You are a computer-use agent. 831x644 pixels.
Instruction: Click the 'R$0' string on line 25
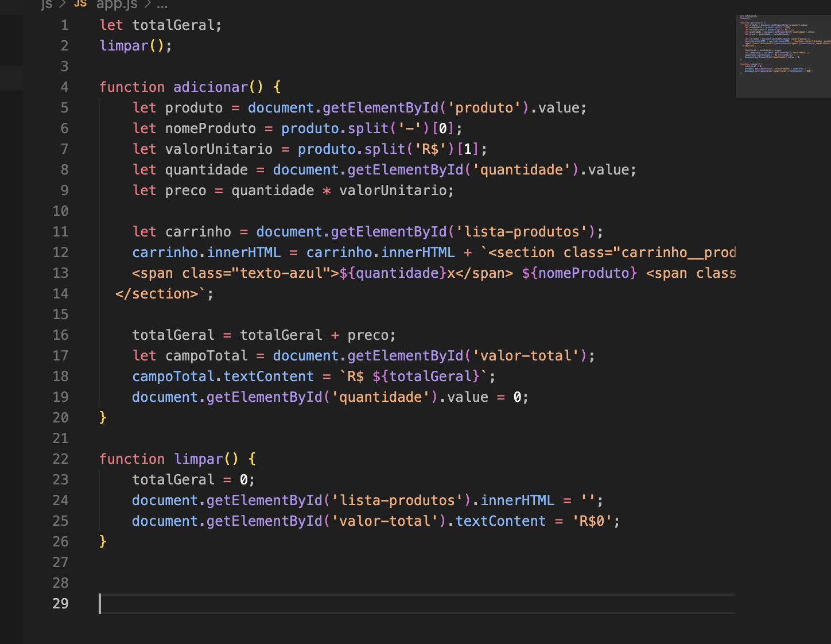592,521
